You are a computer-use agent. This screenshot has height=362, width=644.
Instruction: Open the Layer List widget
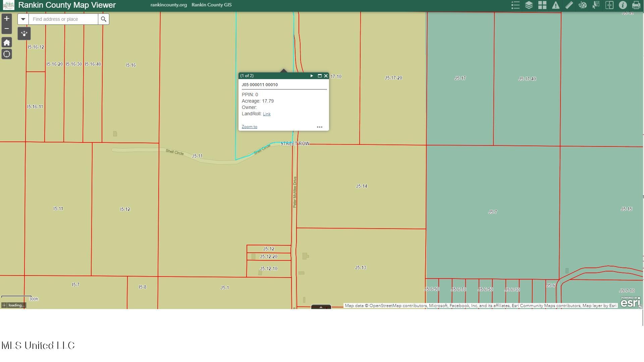tap(529, 5)
